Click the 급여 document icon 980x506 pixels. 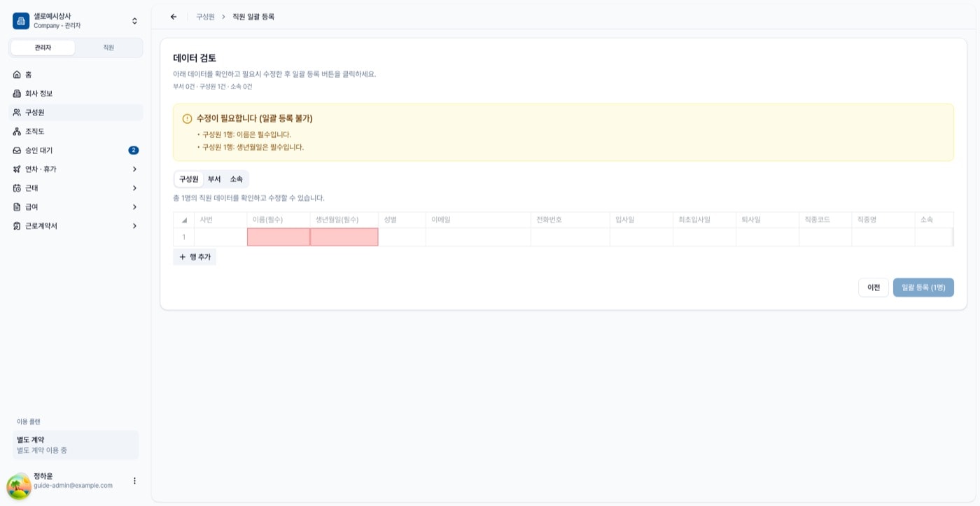17,206
